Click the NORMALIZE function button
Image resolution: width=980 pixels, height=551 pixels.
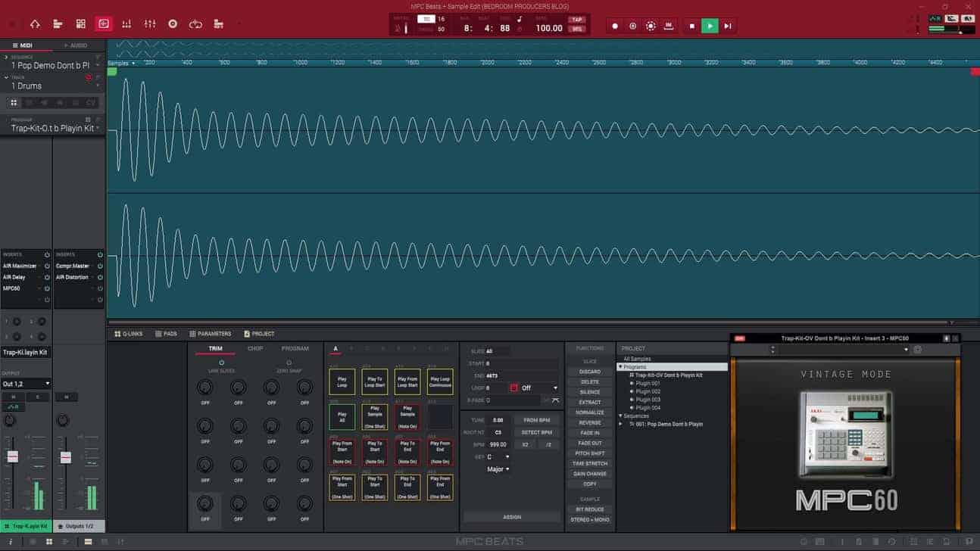point(589,412)
